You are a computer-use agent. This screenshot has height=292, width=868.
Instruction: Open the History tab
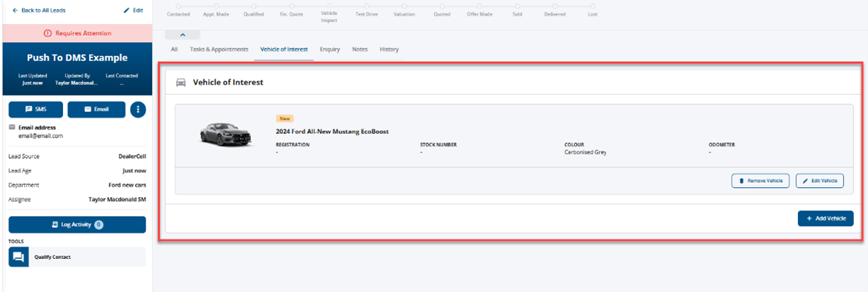click(x=389, y=50)
